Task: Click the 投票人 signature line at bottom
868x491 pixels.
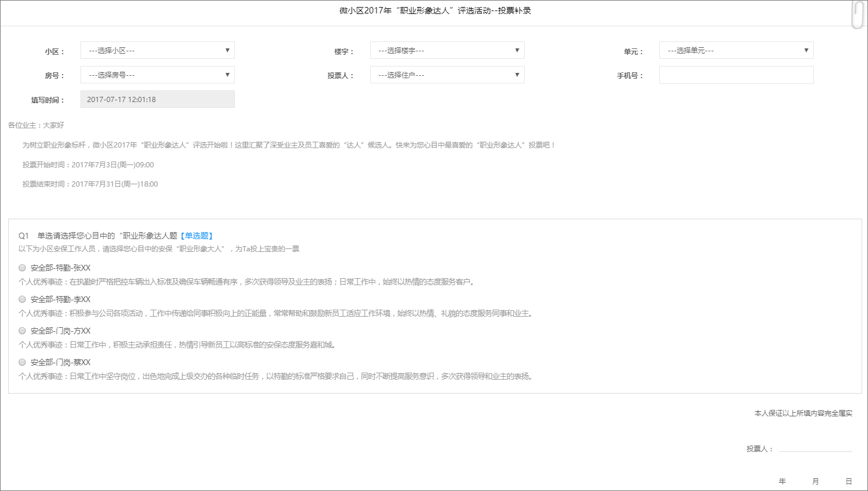Action: click(x=815, y=448)
